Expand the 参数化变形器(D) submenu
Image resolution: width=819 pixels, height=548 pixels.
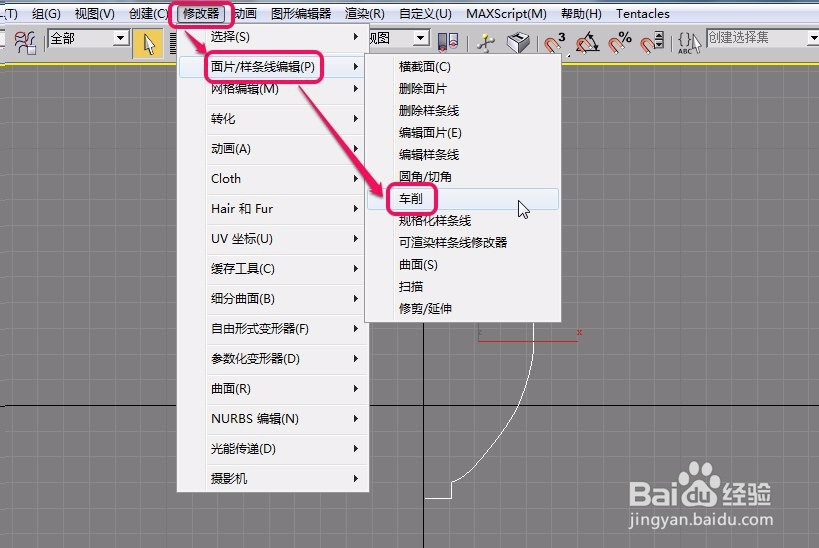coord(274,359)
